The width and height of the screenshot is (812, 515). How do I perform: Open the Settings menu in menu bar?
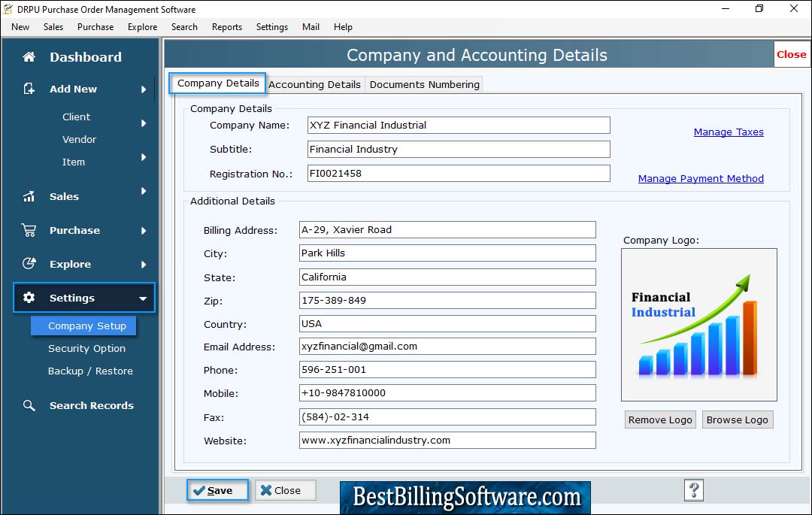(x=272, y=27)
